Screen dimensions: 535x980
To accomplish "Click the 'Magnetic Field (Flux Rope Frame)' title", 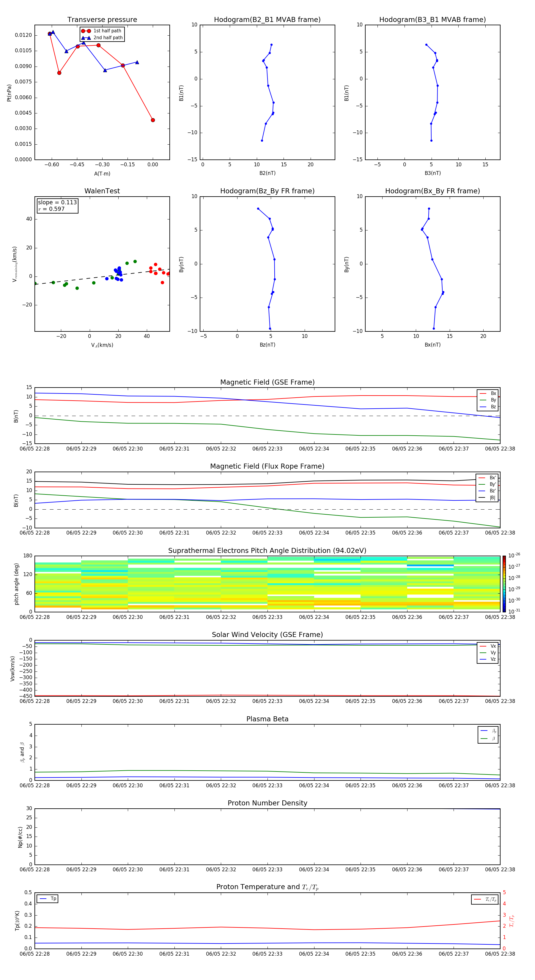I will [x=267, y=467].
